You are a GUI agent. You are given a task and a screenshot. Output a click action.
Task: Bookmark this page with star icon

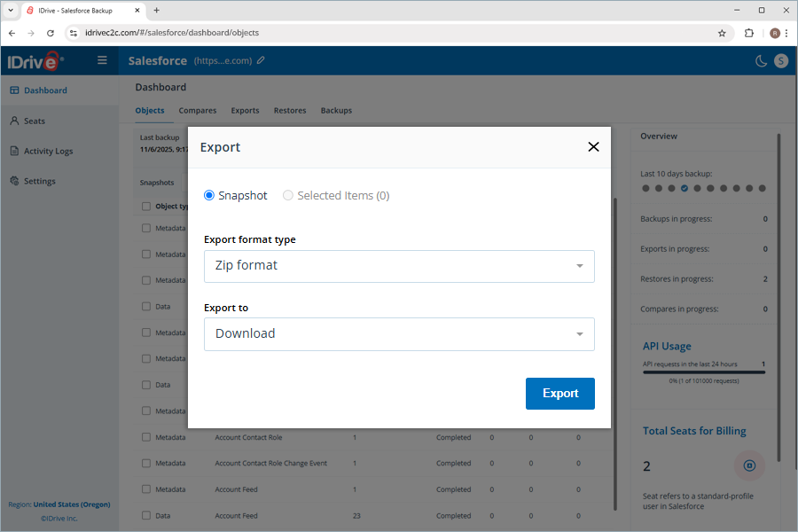click(722, 33)
